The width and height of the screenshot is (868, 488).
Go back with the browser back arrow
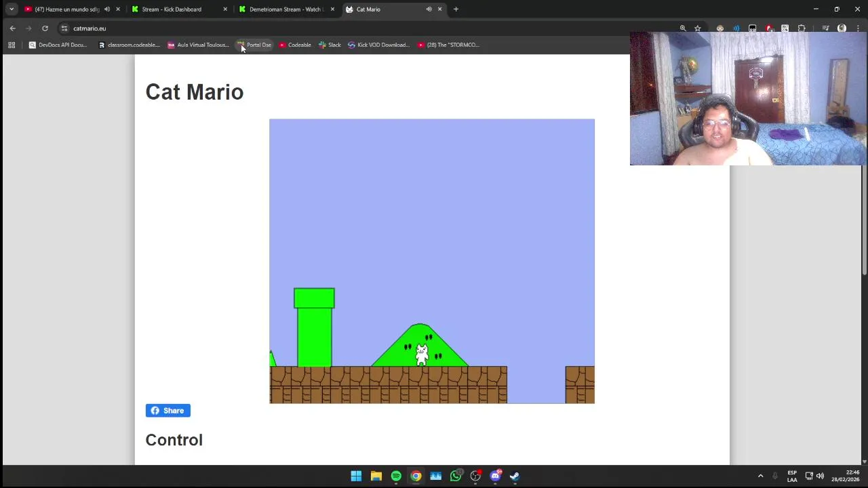click(x=12, y=28)
